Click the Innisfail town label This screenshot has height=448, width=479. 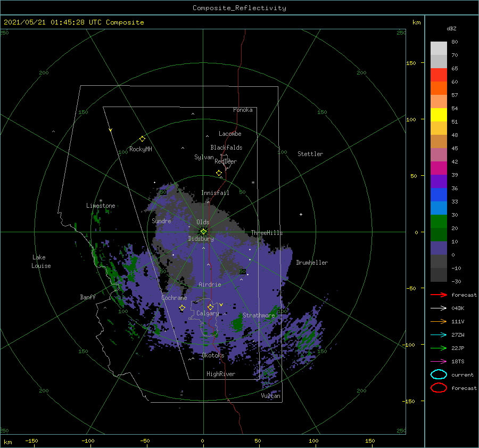pos(215,193)
